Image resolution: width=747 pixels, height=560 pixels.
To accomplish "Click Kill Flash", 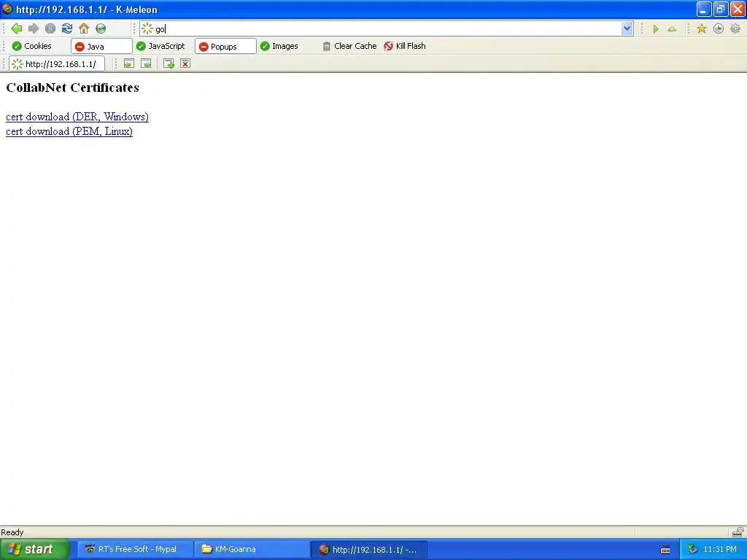I will pyautogui.click(x=404, y=46).
